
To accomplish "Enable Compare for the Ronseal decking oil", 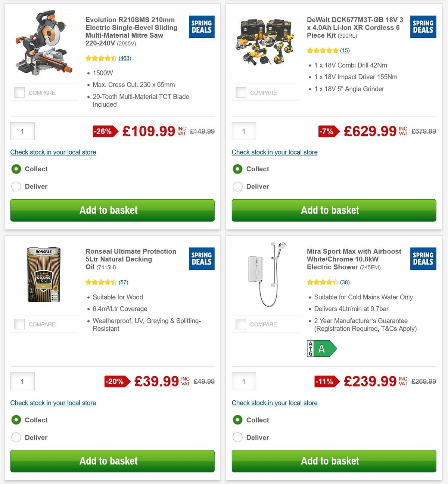I will tap(19, 324).
